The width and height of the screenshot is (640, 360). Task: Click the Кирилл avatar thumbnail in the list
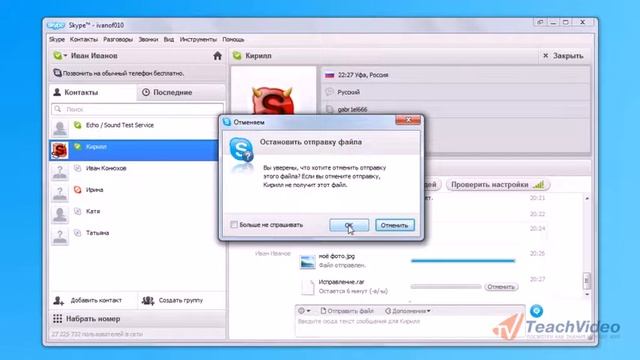click(x=60, y=150)
